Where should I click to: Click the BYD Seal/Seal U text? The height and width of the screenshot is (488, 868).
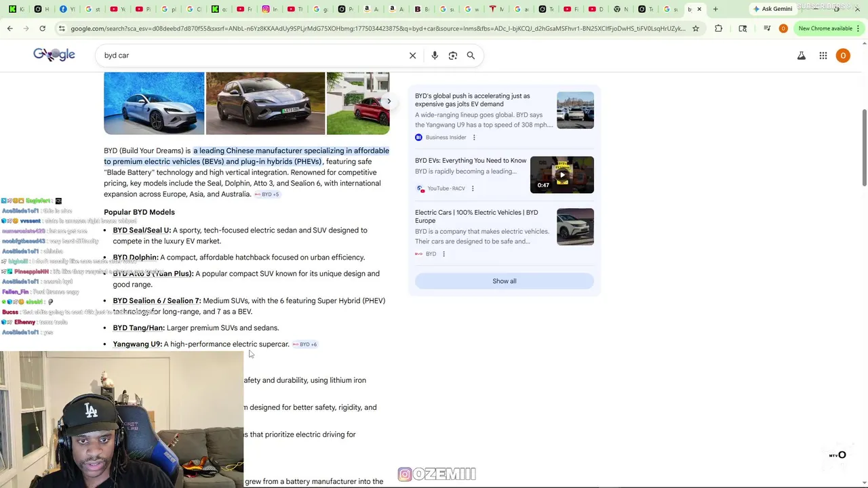(142, 230)
